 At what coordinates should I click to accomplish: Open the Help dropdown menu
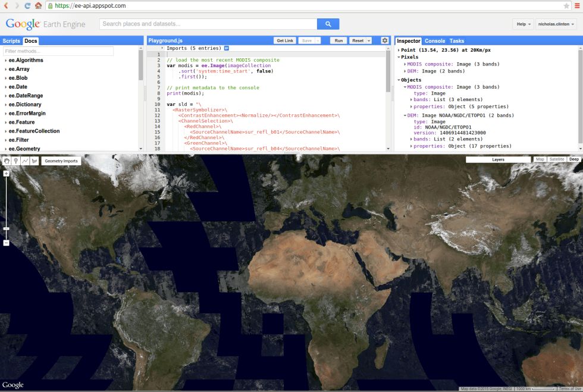pyautogui.click(x=522, y=24)
